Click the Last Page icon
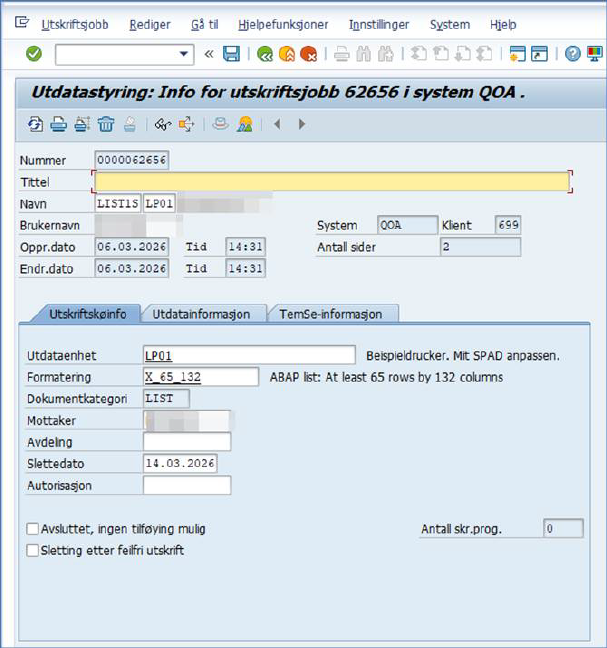Viewport: 607px width, 648px height. coord(484,54)
